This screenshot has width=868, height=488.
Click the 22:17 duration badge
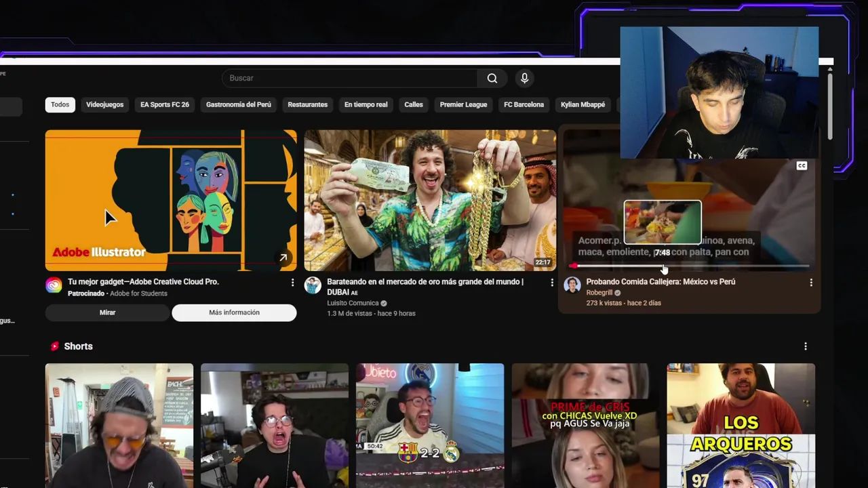pyautogui.click(x=542, y=262)
